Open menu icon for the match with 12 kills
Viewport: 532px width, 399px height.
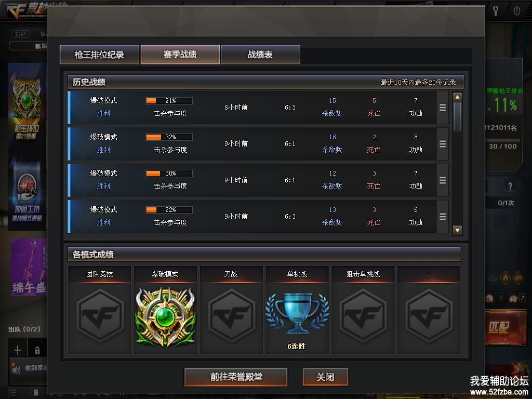point(443,180)
